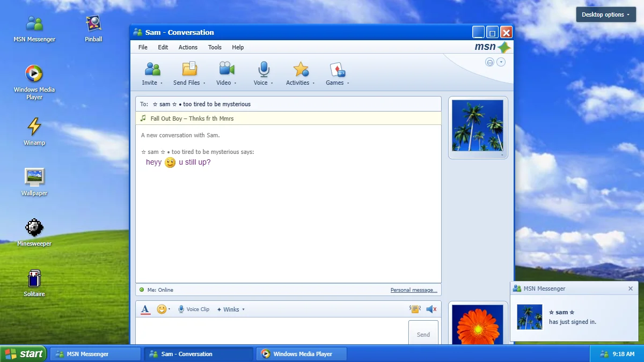Viewport: 644px width, 362px height.
Task: Expand the Games dropdown arrow
Action: tap(348, 83)
